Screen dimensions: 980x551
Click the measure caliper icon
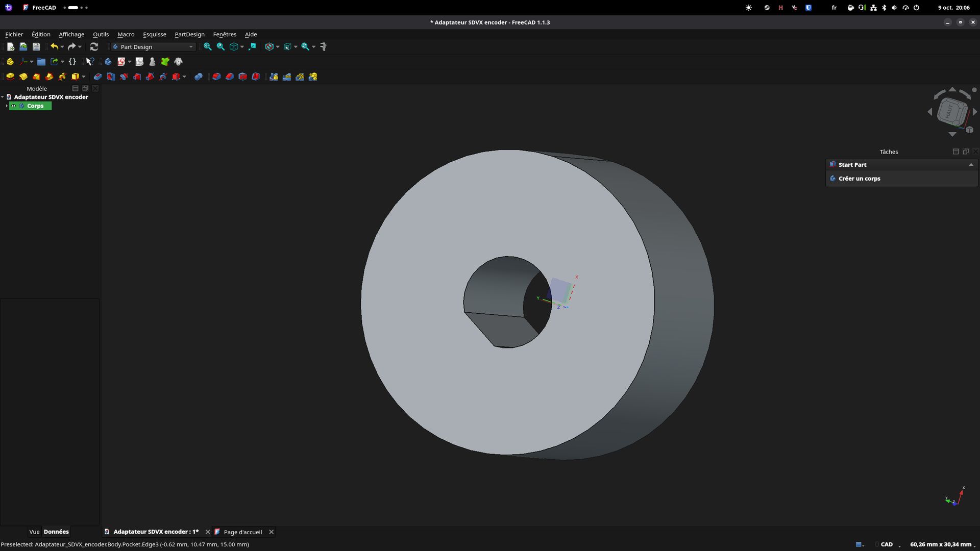[323, 46]
